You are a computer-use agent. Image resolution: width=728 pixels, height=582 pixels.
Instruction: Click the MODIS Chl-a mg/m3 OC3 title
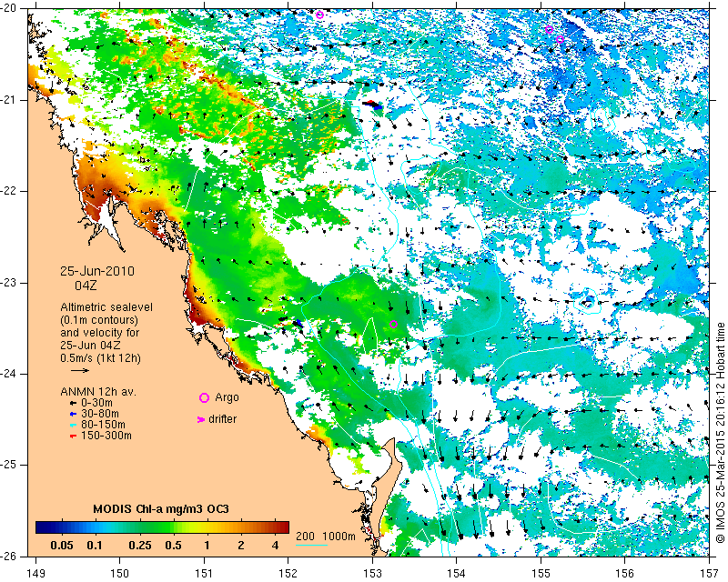[x=161, y=509]
